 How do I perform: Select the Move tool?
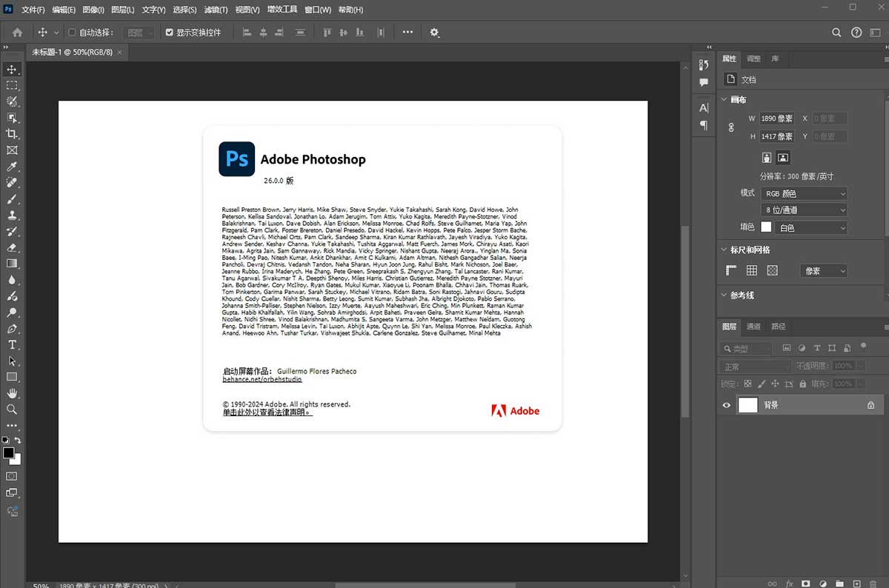[12, 69]
